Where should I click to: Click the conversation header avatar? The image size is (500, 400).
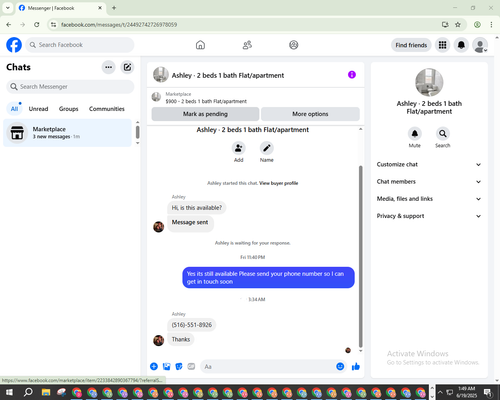point(161,75)
